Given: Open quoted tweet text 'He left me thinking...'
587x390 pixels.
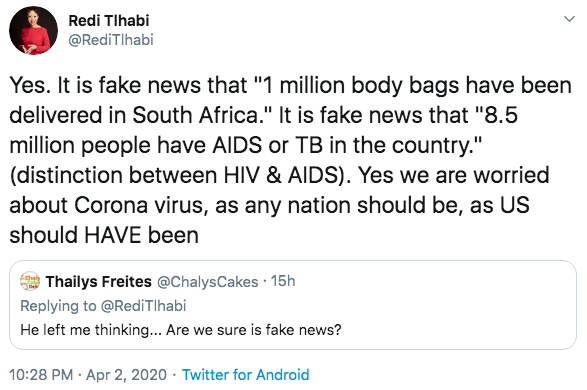Looking at the screenshot, I should (181, 330).
